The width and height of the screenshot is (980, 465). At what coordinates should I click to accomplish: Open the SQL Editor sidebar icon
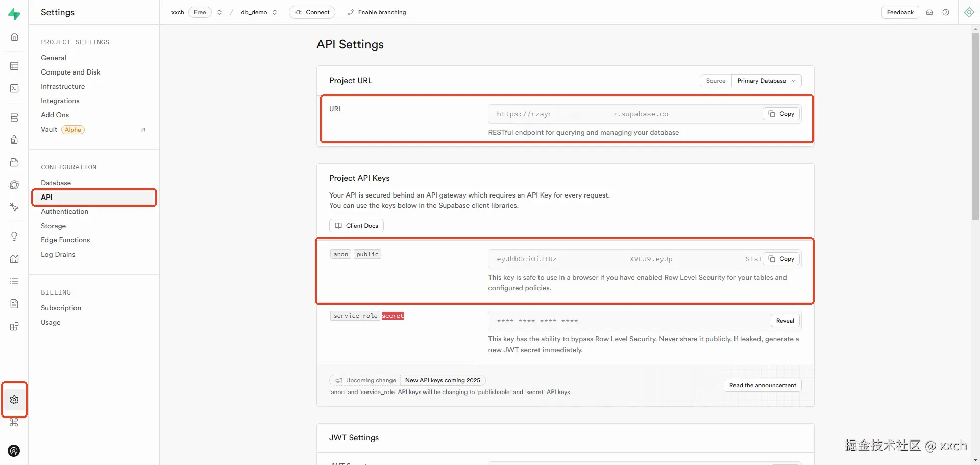click(14, 89)
